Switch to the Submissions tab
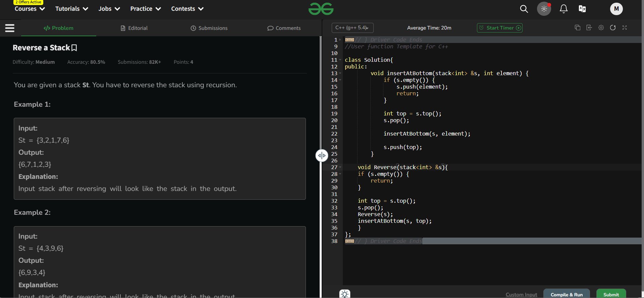Screen dimensions: 644x298 [x=209, y=28]
